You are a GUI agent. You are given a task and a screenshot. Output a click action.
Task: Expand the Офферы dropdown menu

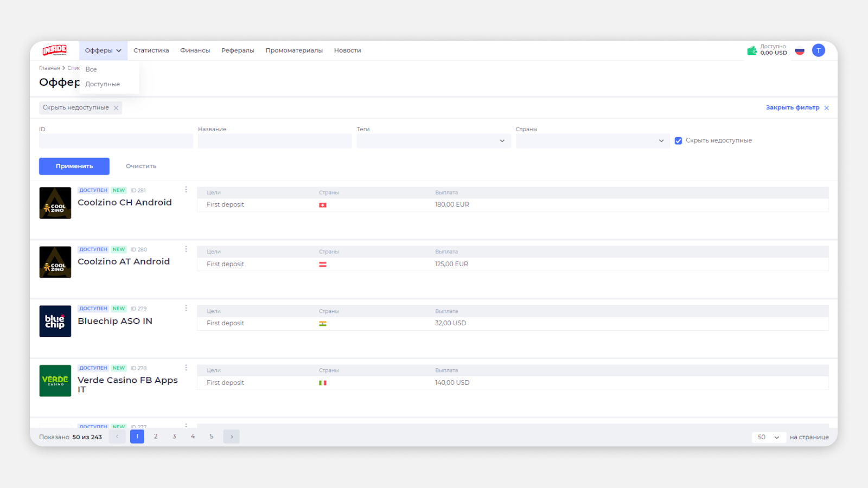point(103,50)
